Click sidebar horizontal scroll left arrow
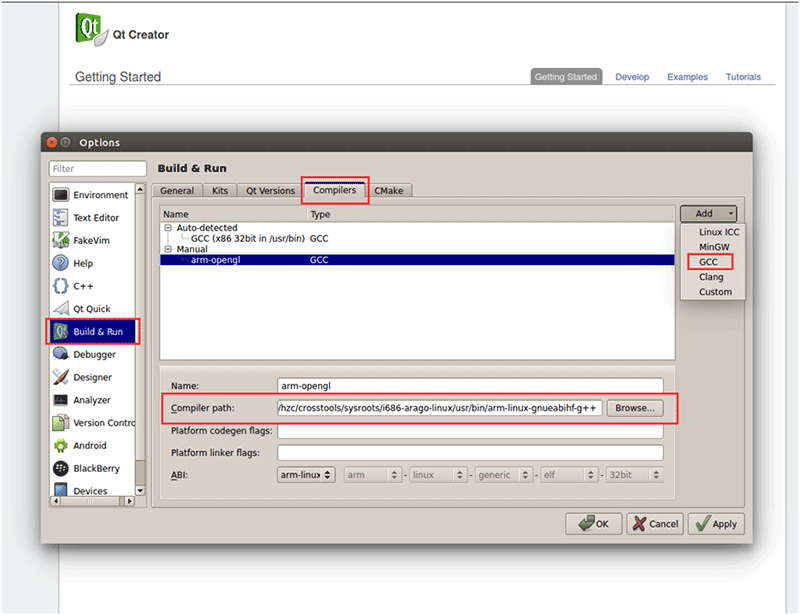The width and height of the screenshot is (800, 615). click(x=56, y=501)
